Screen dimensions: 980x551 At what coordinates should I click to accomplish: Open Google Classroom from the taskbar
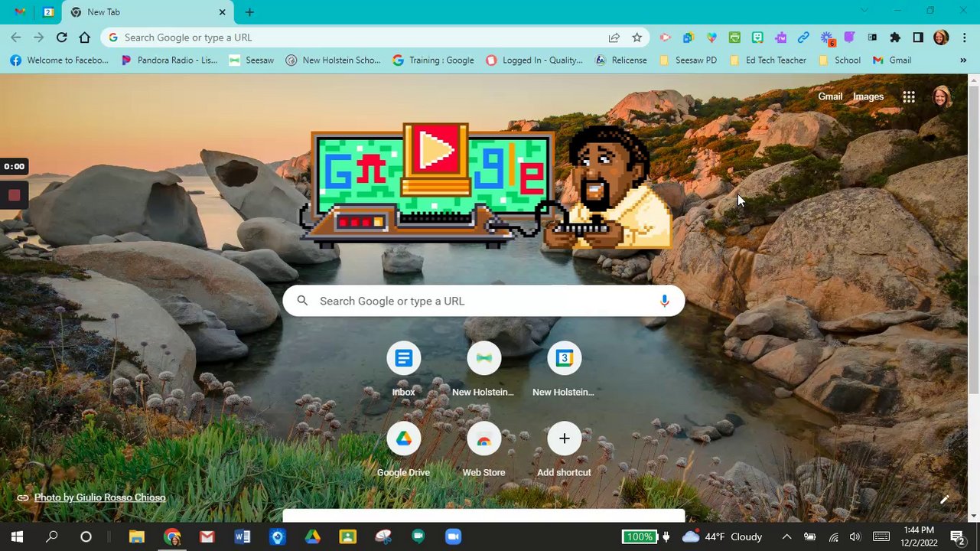(x=347, y=536)
